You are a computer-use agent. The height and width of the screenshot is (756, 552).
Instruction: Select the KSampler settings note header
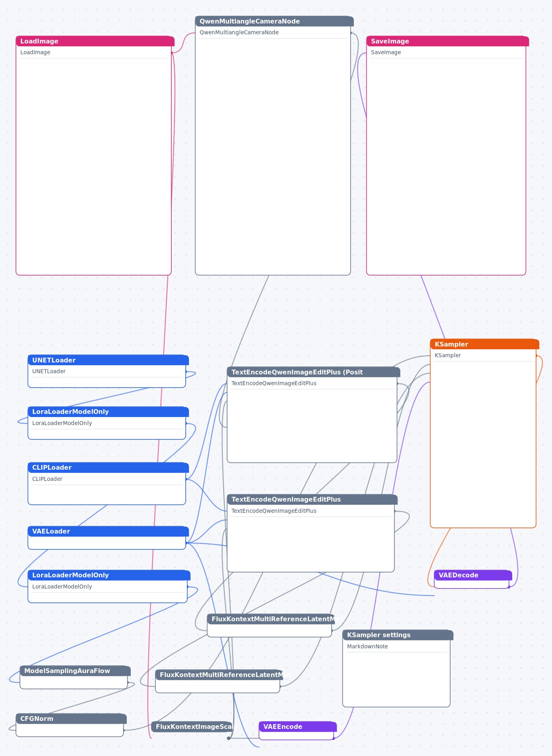(398, 635)
